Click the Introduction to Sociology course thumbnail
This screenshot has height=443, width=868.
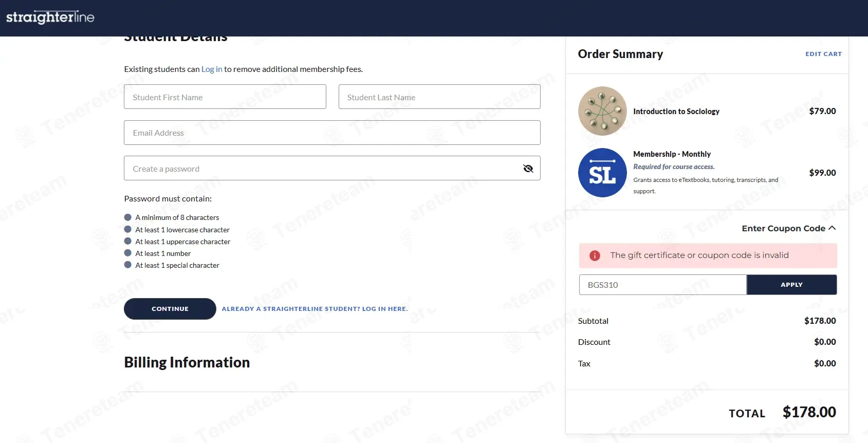[602, 111]
